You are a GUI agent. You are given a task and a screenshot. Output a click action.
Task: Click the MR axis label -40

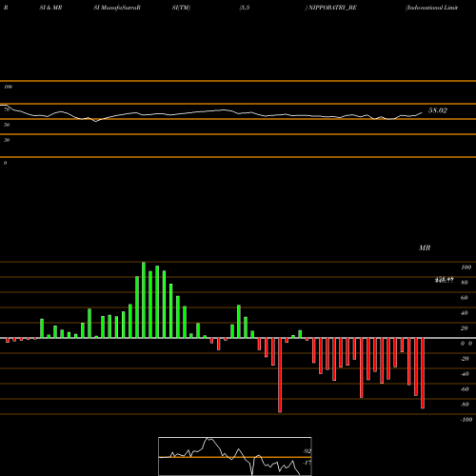(465, 374)
